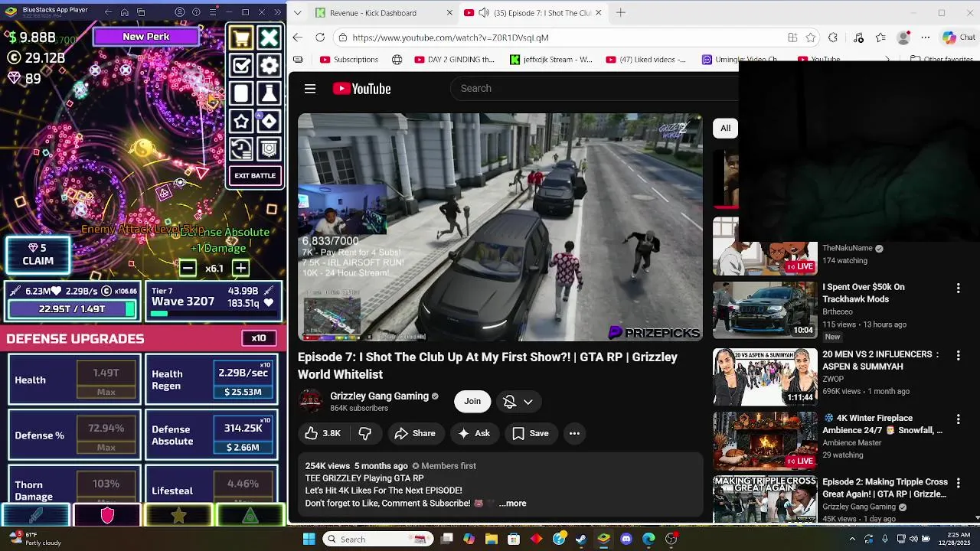Screen dimensions: 980x551
Task: Claim the 5 gems reward
Action: tap(38, 255)
